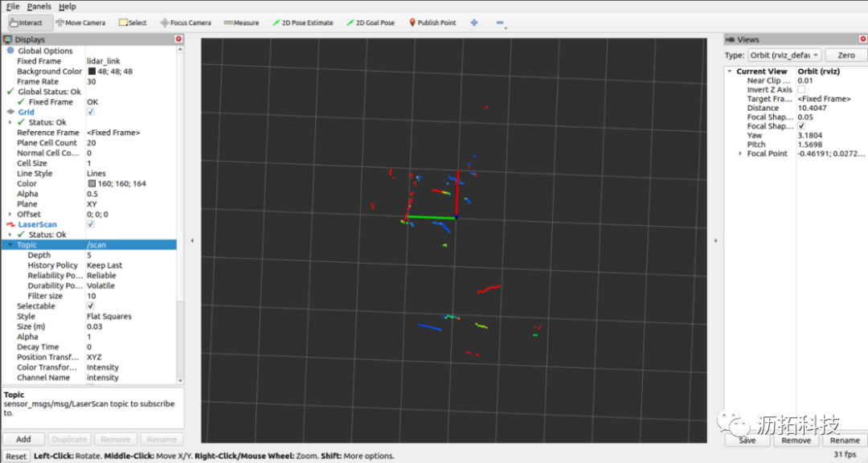The height and width of the screenshot is (463, 868).
Task: Activate the Move Camera tool
Action: [80, 23]
